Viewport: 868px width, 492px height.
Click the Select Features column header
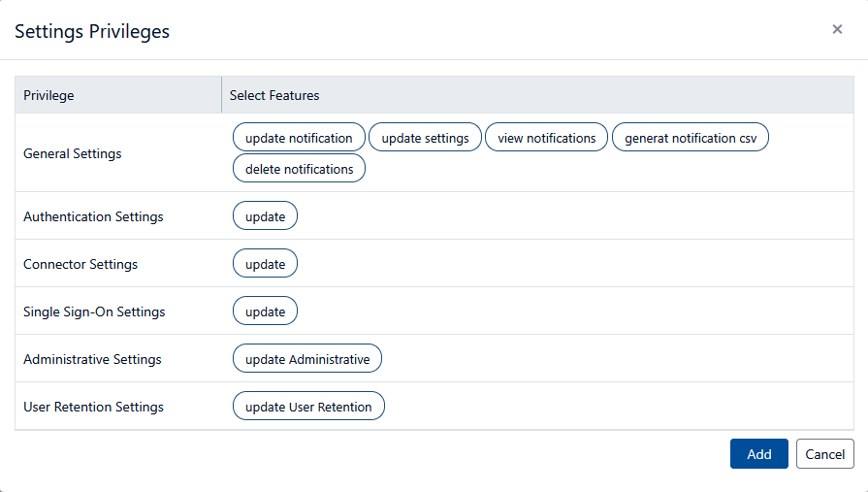tap(274, 95)
